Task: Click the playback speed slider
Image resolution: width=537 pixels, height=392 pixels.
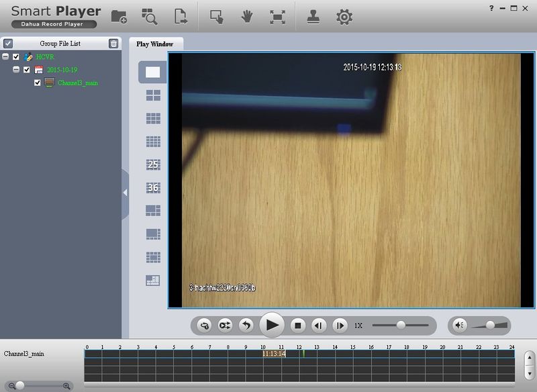Action: pyautogui.click(x=401, y=325)
